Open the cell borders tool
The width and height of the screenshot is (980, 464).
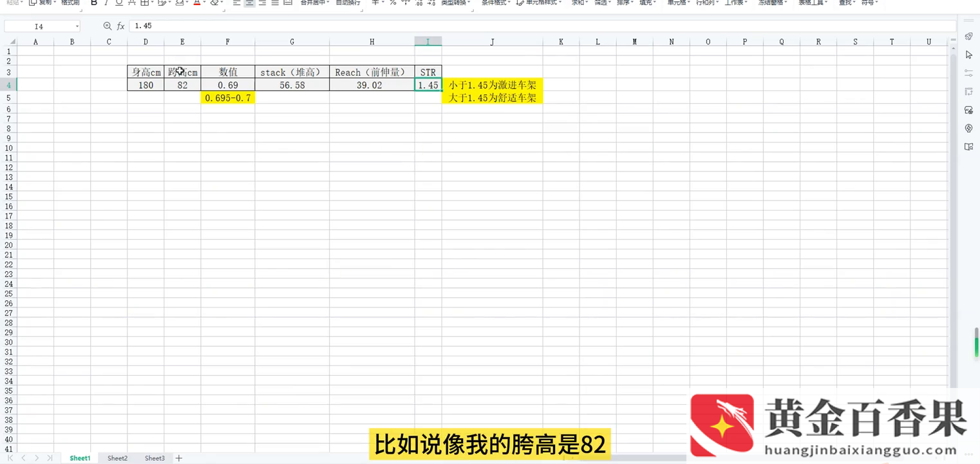[x=145, y=3]
